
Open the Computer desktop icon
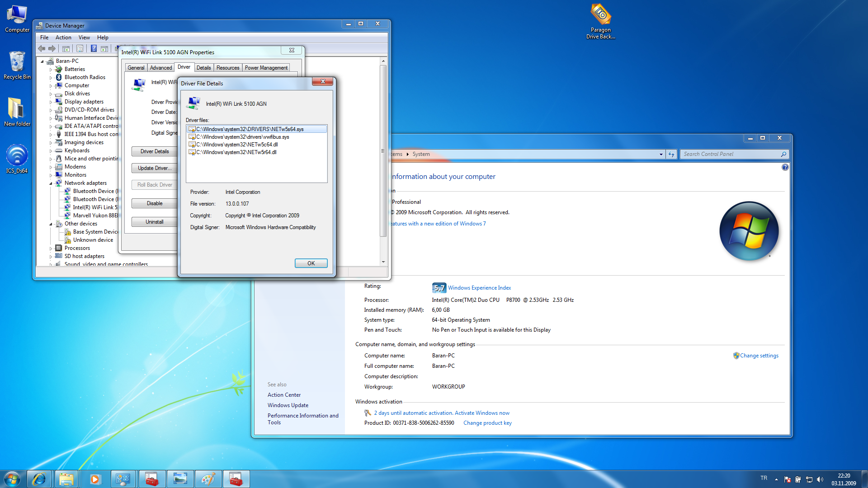click(x=17, y=19)
